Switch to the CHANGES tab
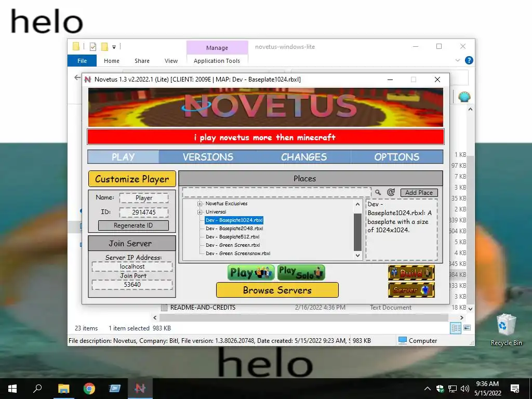The height and width of the screenshot is (399, 532). click(x=303, y=157)
